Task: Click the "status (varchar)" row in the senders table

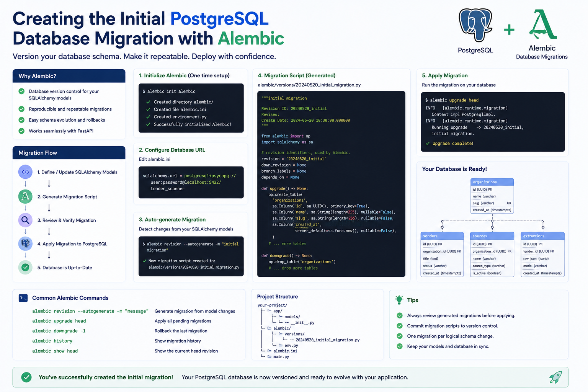Action: click(442, 266)
